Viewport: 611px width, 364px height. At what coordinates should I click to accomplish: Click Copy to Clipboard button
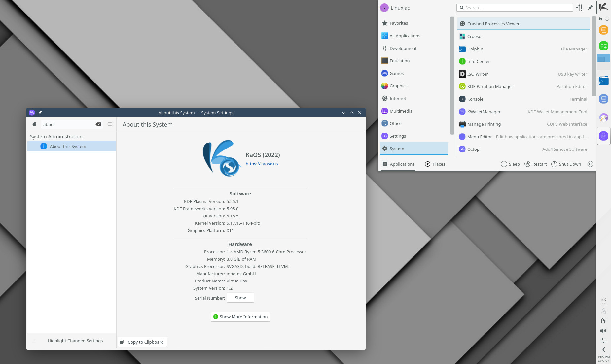[x=142, y=342]
